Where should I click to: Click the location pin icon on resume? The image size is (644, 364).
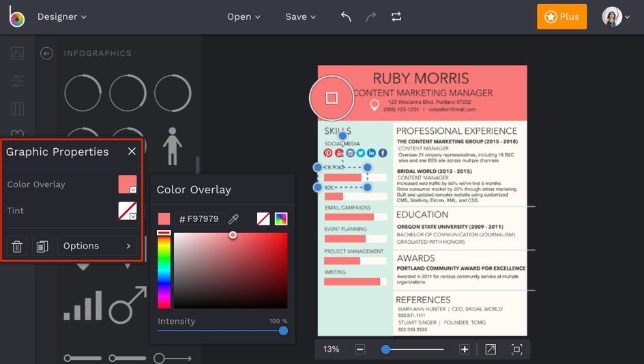[374, 105]
